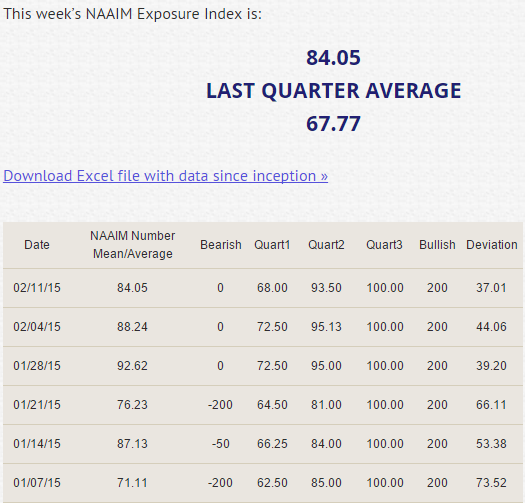Click the 01/21/15 date cell
The height and width of the screenshot is (503, 525).
37,405
